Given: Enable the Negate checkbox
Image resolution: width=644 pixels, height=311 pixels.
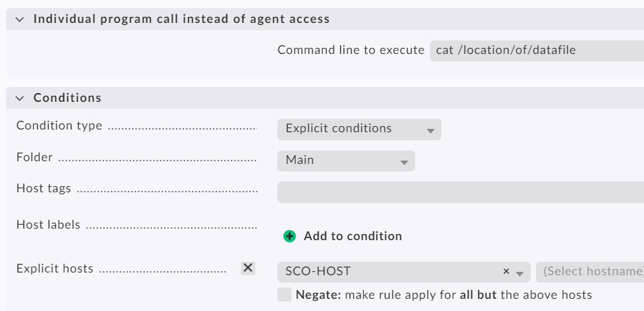Looking at the screenshot, I should [284, 295].
